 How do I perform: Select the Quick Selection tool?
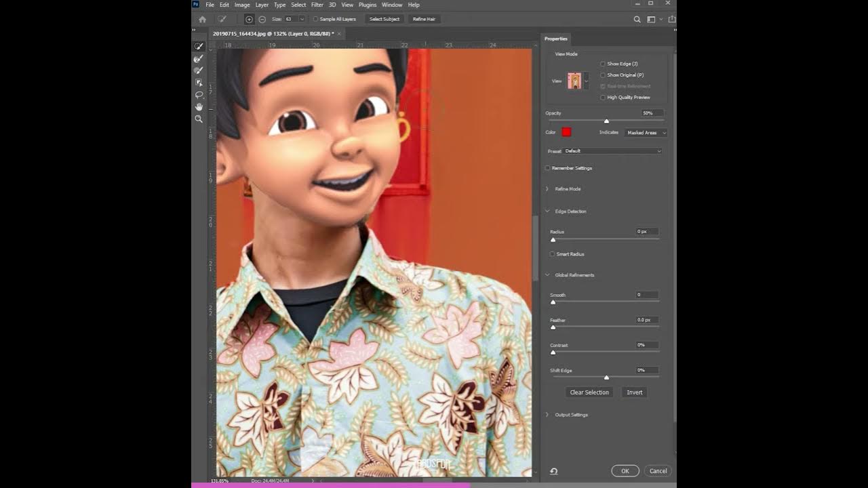(199, 46)
